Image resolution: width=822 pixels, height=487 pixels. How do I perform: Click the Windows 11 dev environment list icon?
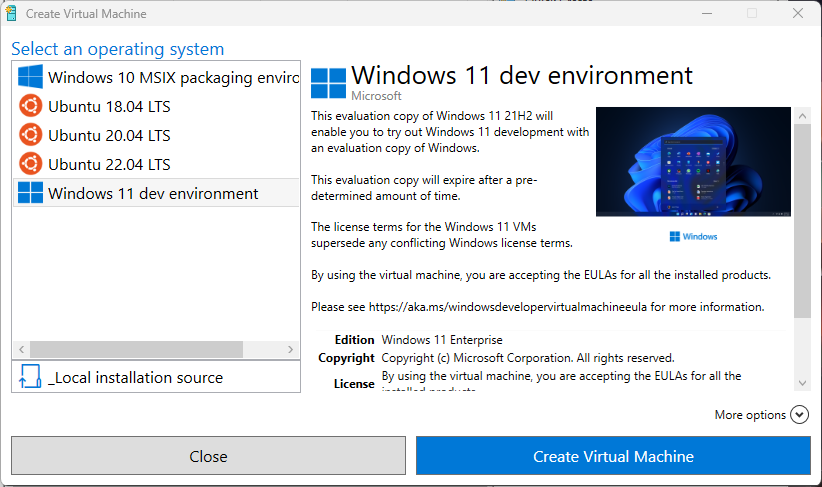[x=31, y=193]
